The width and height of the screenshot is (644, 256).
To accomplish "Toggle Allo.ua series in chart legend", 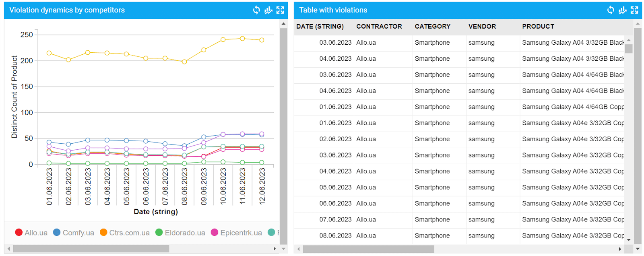I will point(31,233).
